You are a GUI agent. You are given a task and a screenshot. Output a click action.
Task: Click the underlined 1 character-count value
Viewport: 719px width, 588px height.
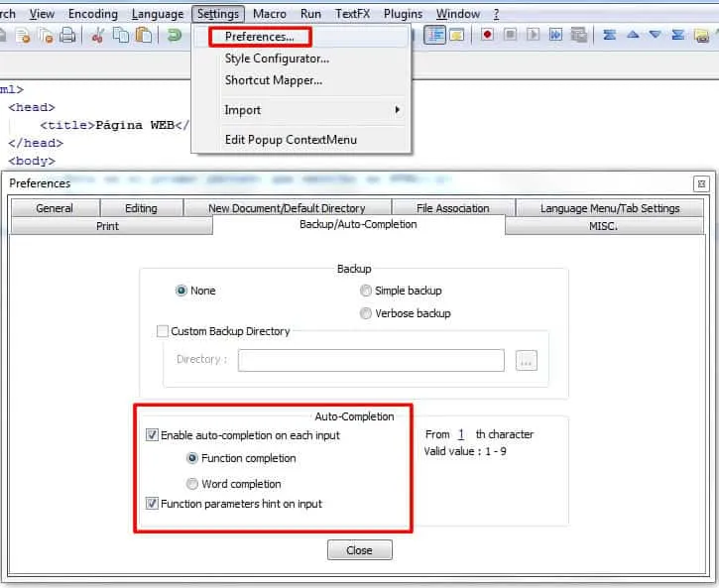pyautogui.click(x=461, y=434)
